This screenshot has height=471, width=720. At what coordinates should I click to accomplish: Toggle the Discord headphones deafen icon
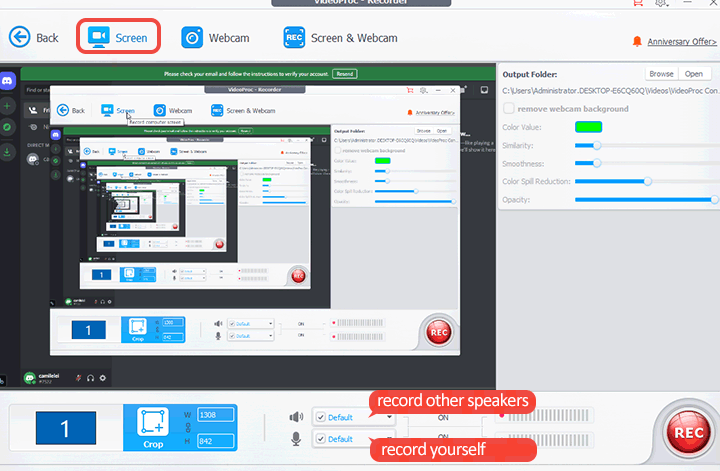coord(90,378)
